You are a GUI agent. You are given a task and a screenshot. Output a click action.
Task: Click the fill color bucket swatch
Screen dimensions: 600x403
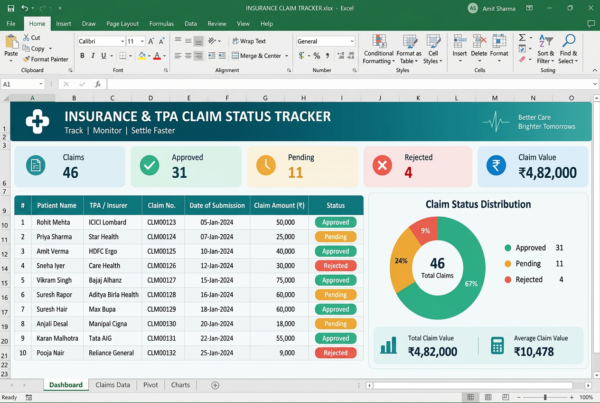(142, 56)
